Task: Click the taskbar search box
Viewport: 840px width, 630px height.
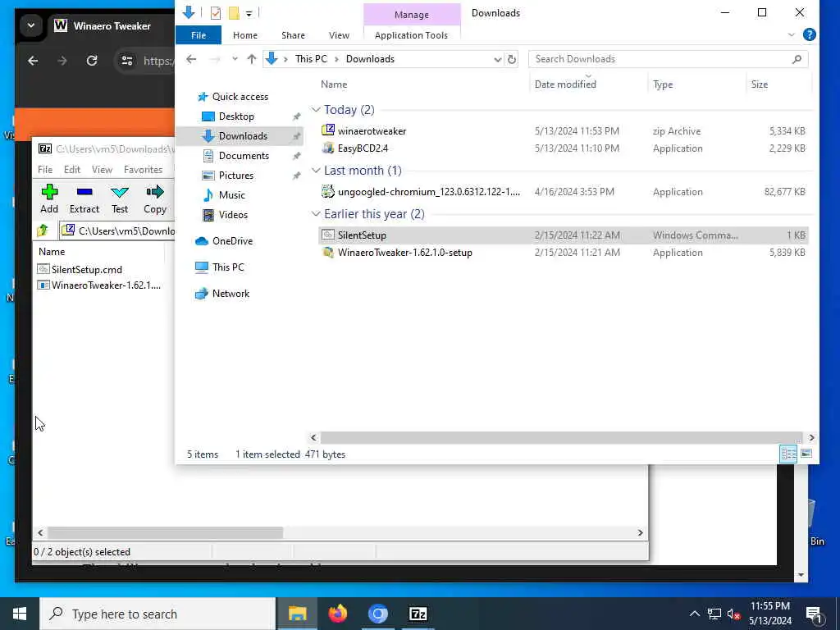Action: coord(157,614)
